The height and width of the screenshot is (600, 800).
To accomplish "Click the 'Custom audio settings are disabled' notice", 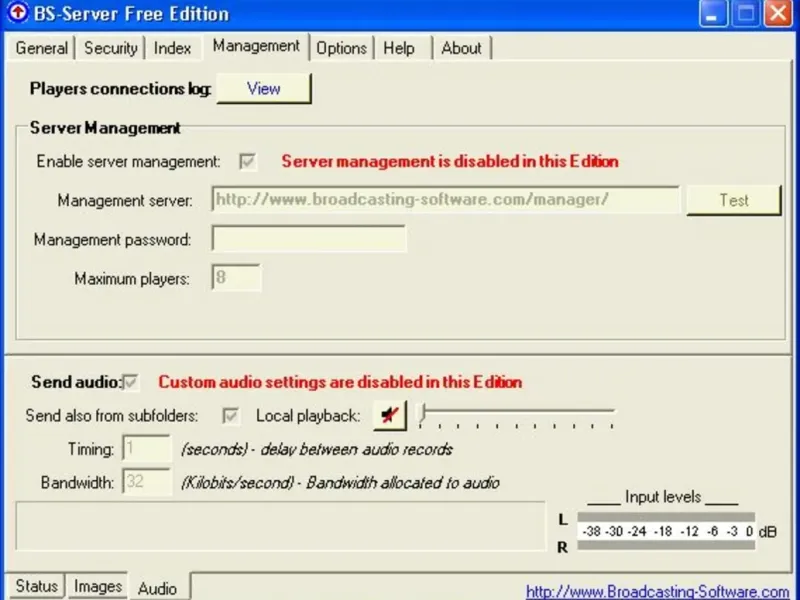I will tap(340, 382).
